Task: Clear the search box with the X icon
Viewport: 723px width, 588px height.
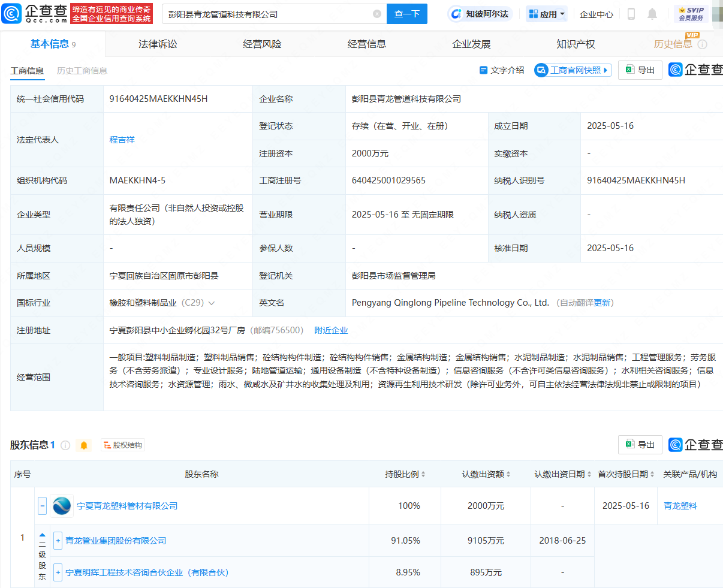Action: [377, 14]
